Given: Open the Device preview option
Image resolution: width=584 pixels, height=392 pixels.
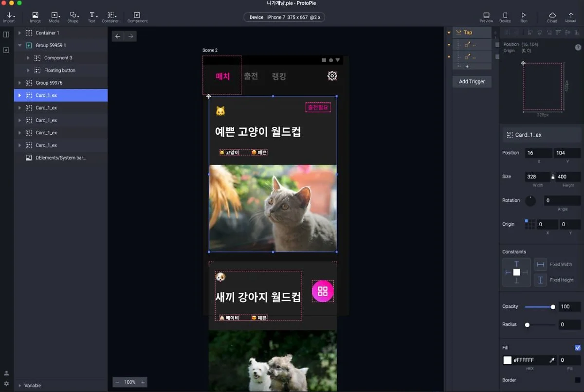Looking at the screenshot, I should click(x=505, y=18).
